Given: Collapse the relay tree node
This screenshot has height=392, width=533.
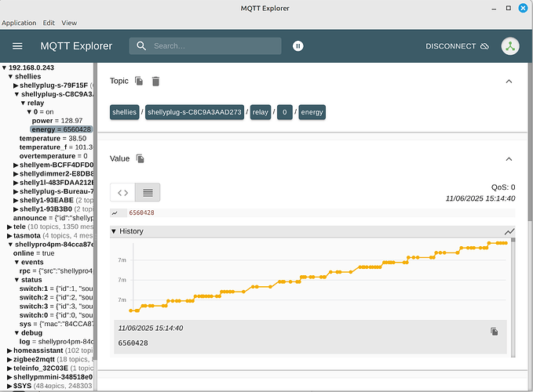Looking at the screenshot, I should [x=23, y=103].
